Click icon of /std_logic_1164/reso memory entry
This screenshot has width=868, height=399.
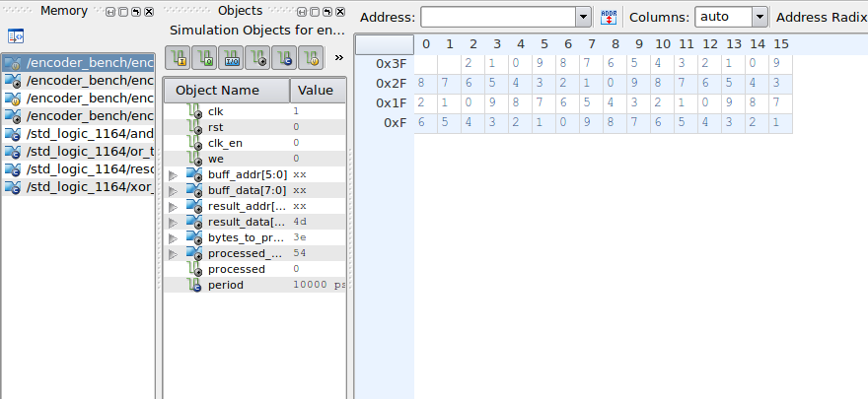pyautogui.click(x=13, y=169)
